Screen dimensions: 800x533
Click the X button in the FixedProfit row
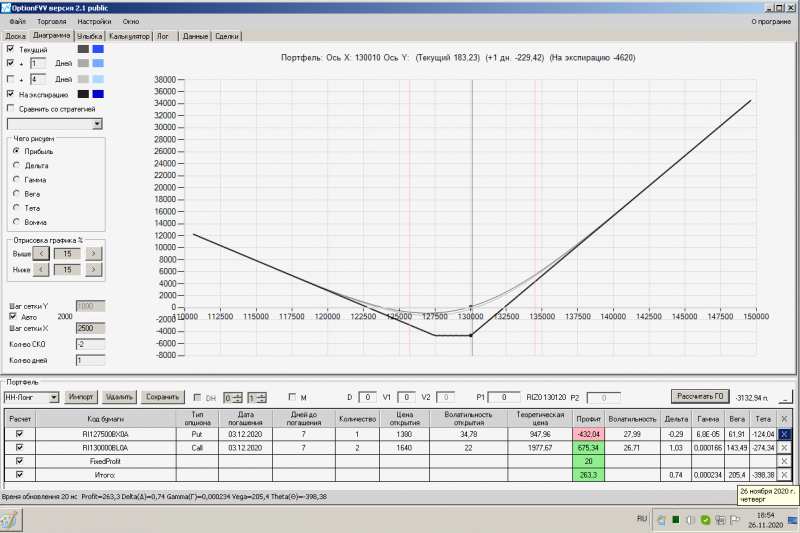(784, 461)
